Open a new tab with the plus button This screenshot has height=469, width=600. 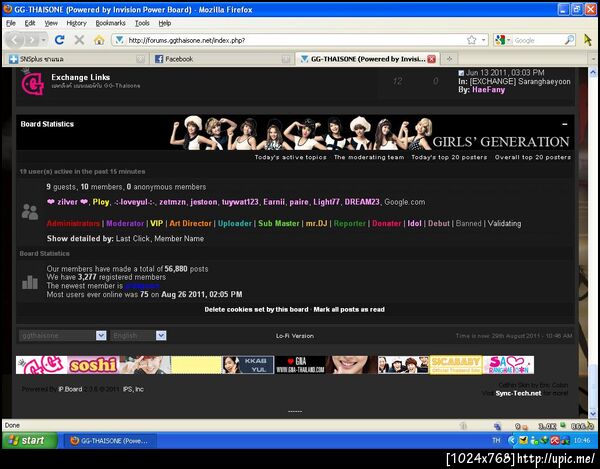pos(450,59)
